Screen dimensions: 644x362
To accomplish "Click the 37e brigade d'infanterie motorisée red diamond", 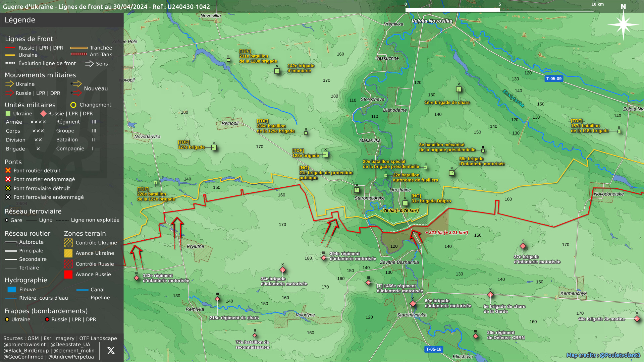I will click(523, 246).
